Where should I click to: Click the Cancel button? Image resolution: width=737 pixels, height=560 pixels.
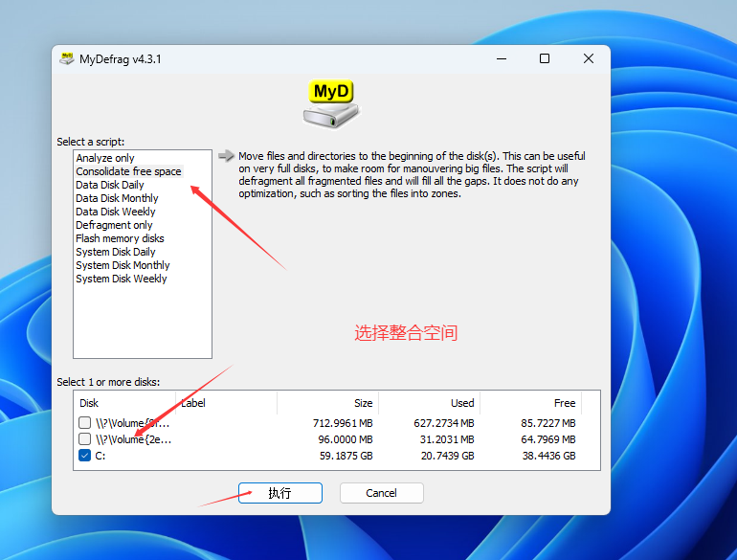(382, 493)
